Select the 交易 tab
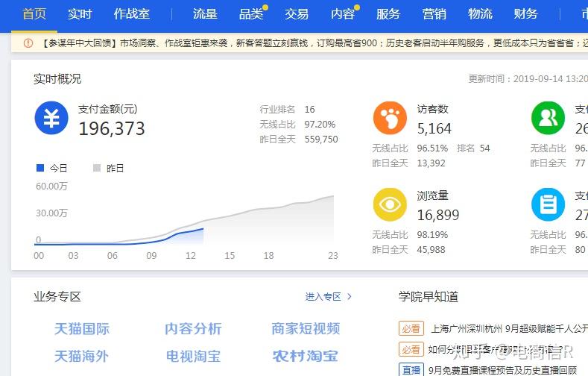 click(x=297, y=14)
